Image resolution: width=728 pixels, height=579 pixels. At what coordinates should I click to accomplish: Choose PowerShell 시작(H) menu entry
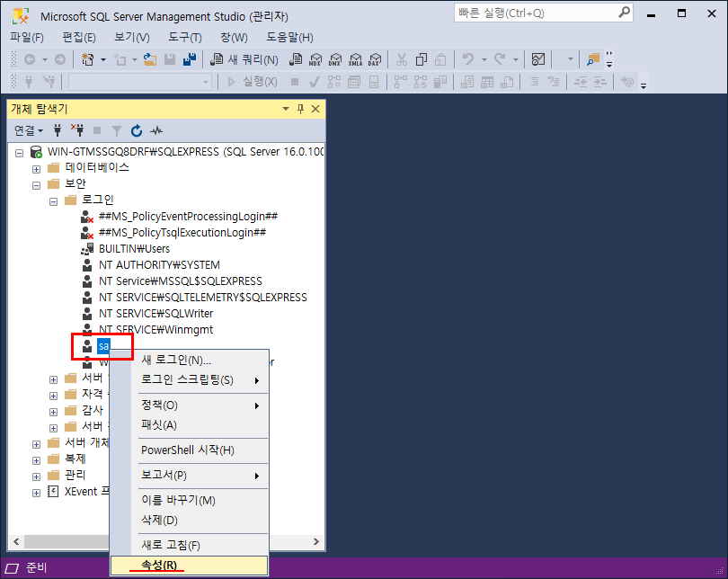click(189, 450)
